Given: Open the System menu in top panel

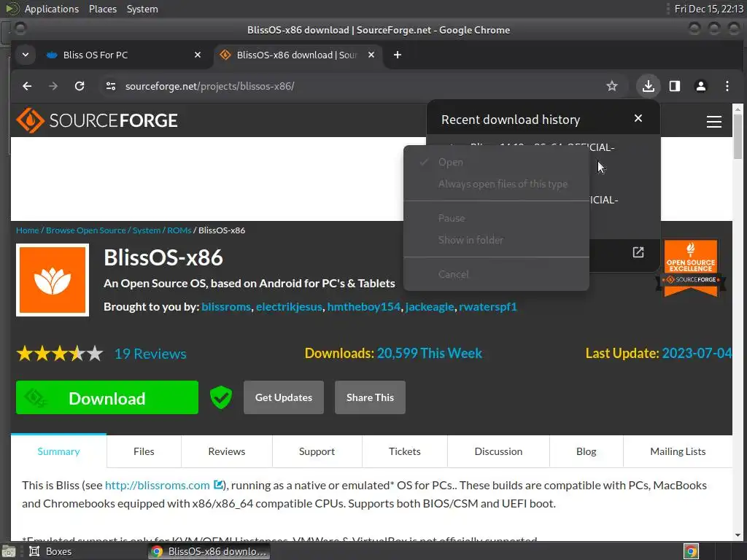Looking at the screenshot, I should point(142,9).
